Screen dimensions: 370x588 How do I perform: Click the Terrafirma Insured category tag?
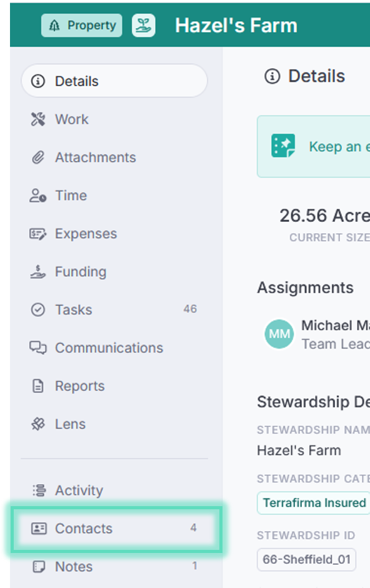[314, 502]
